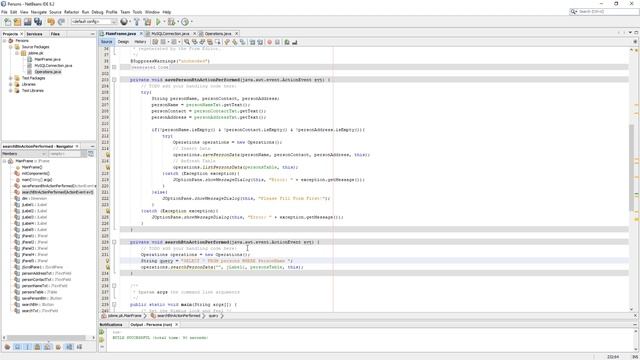Click the Open Project toolbar icon
The image size is (640, 360).
pos(27,22)
